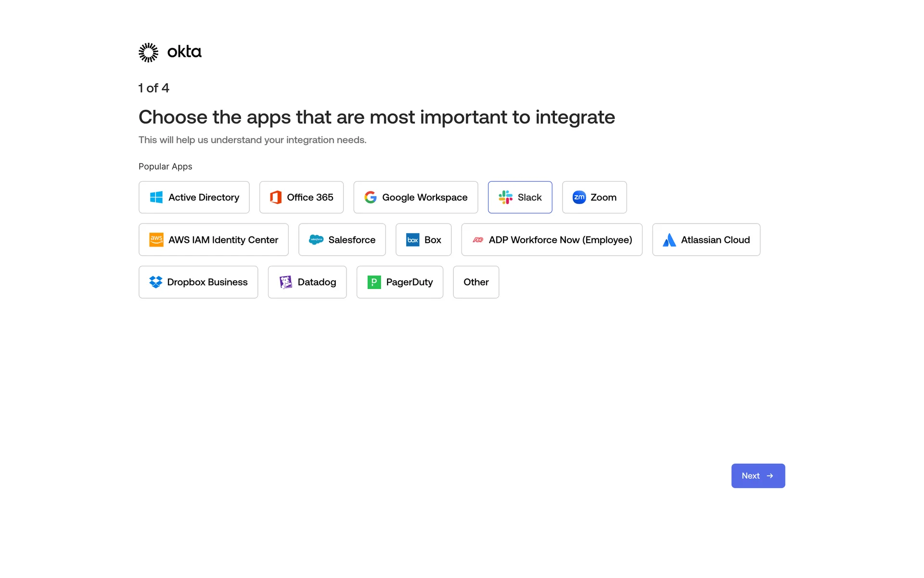The width and height of the screenshot is (924, 578).
Task: Click the Dropbox logo icon
Action: 155,282
